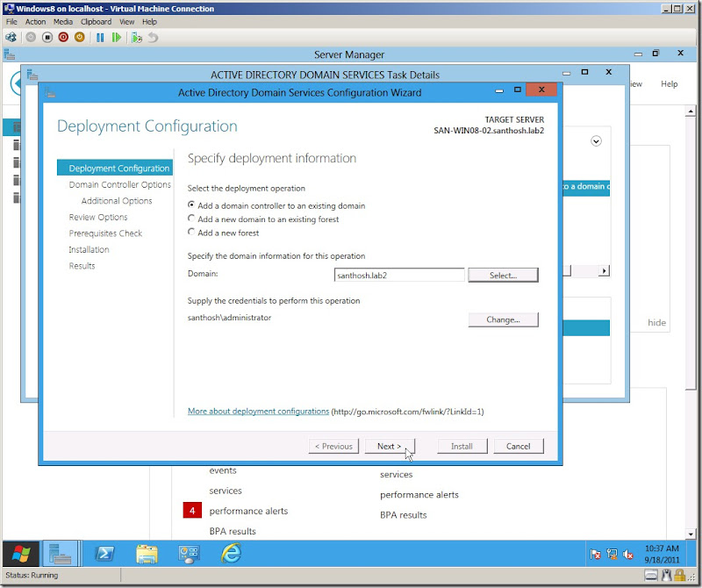702x588 pixels.
Task: Click the grayed Start VM toolbar icon
Action: 31,38
